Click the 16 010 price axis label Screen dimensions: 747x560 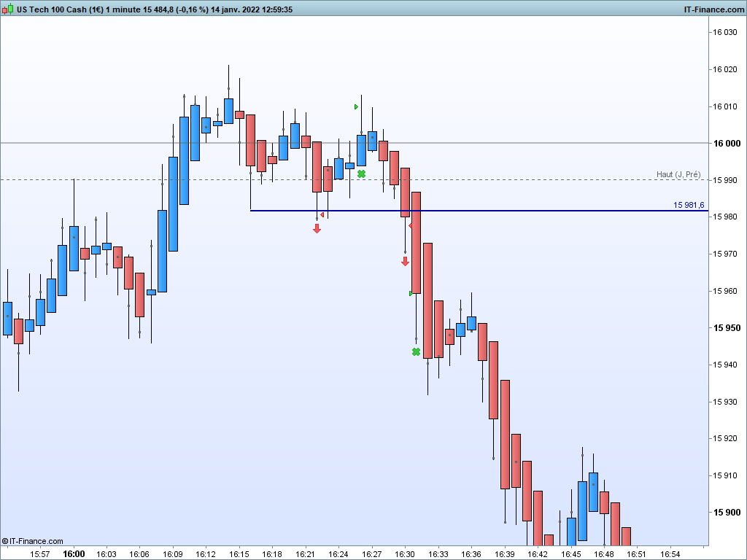pyautogui.click(x=724, y=106)
